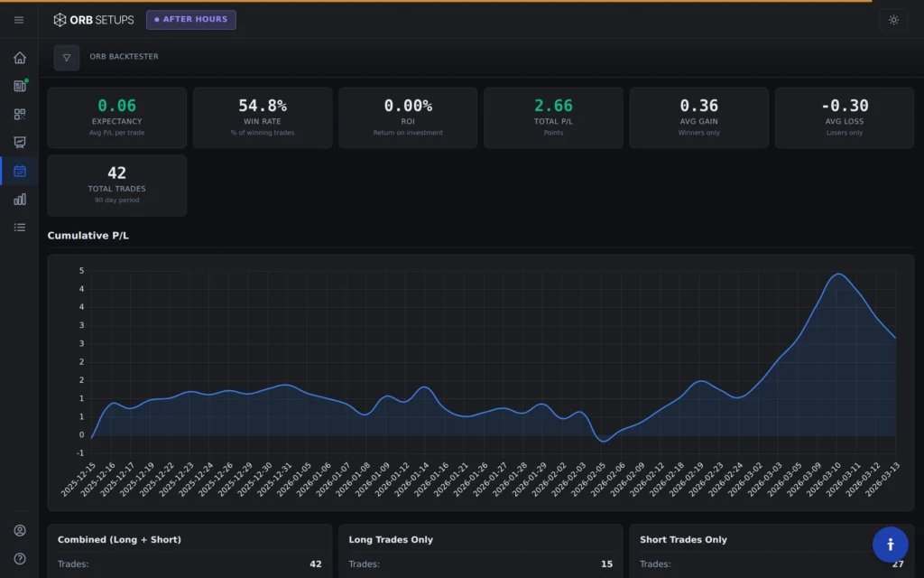
Task: Select the Total P/L 2.66 card
Action: [553, 117]
